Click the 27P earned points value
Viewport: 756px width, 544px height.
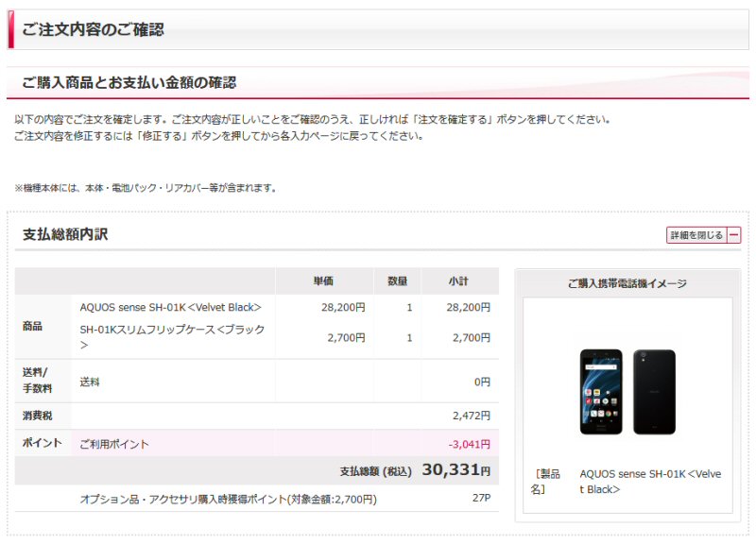pos(481,498)
